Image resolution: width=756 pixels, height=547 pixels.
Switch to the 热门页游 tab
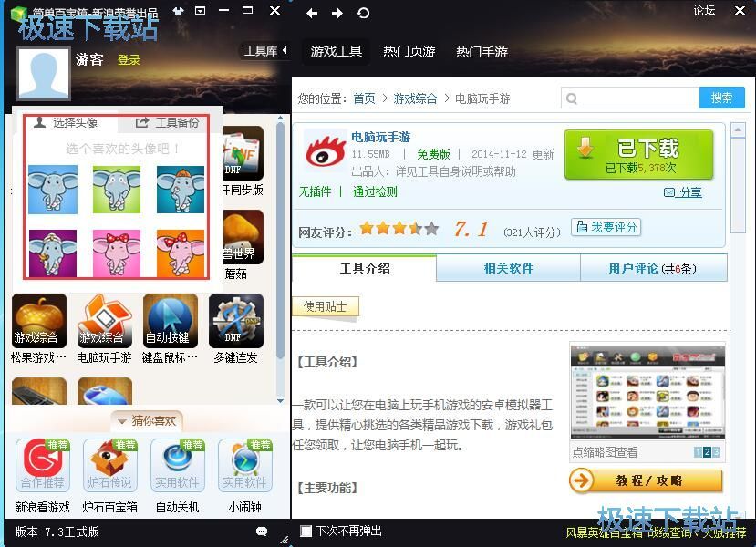[x=409, y=51]
